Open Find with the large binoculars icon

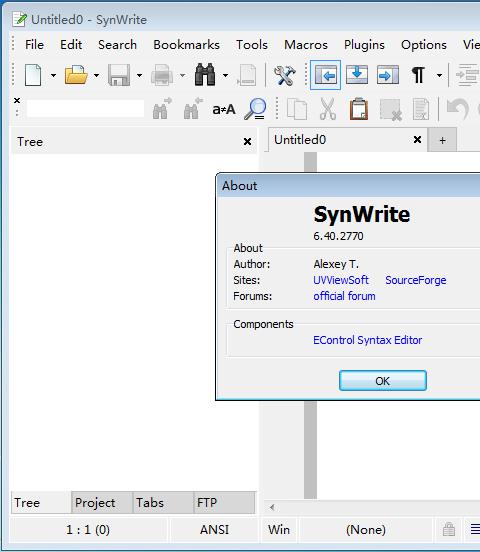[205, 75]
